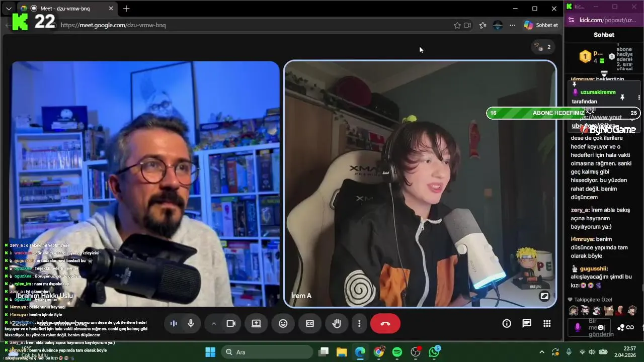
Task: Start presenting your screen in Meet
Action: click(x=256, y=323)
